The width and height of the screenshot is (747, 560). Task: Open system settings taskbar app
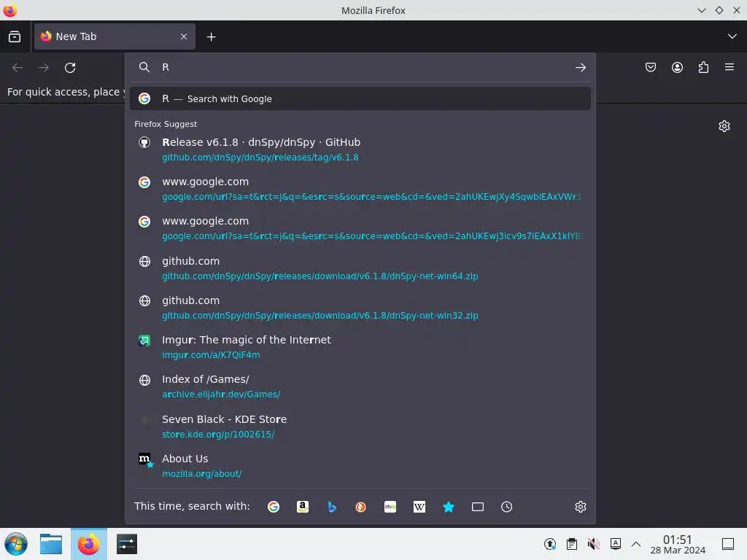point(127,544)
